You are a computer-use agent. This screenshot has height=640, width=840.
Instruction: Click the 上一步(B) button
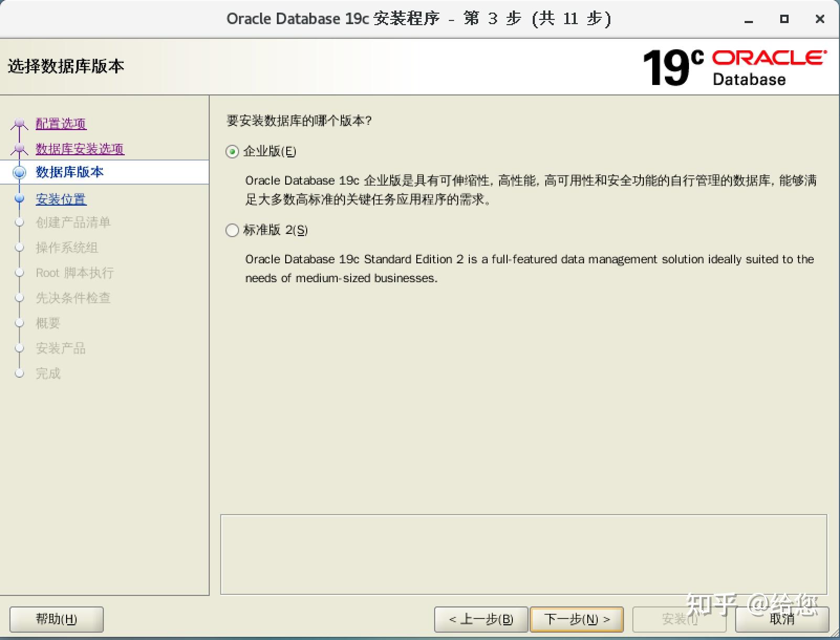click(481, 619)
